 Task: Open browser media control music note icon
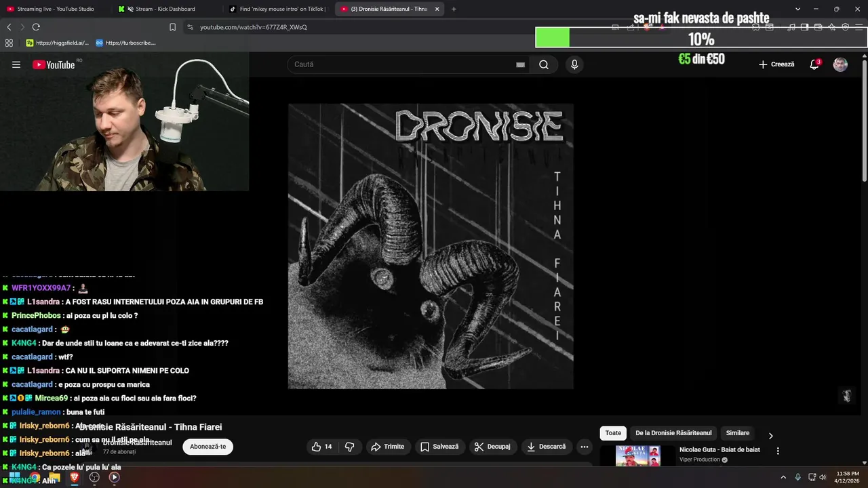(791, 27)
